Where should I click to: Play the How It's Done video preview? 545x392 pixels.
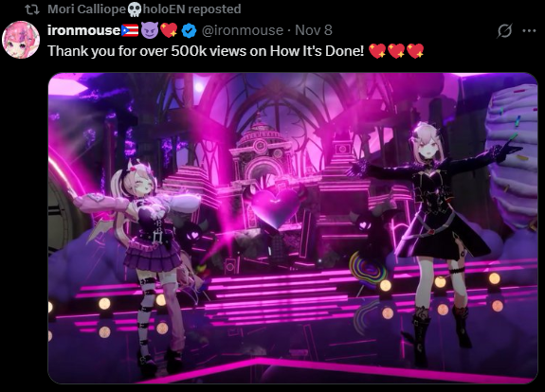[x=293, y=228]
